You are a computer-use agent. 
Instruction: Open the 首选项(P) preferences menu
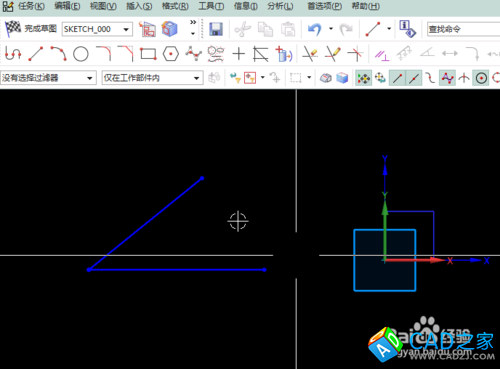324,6
